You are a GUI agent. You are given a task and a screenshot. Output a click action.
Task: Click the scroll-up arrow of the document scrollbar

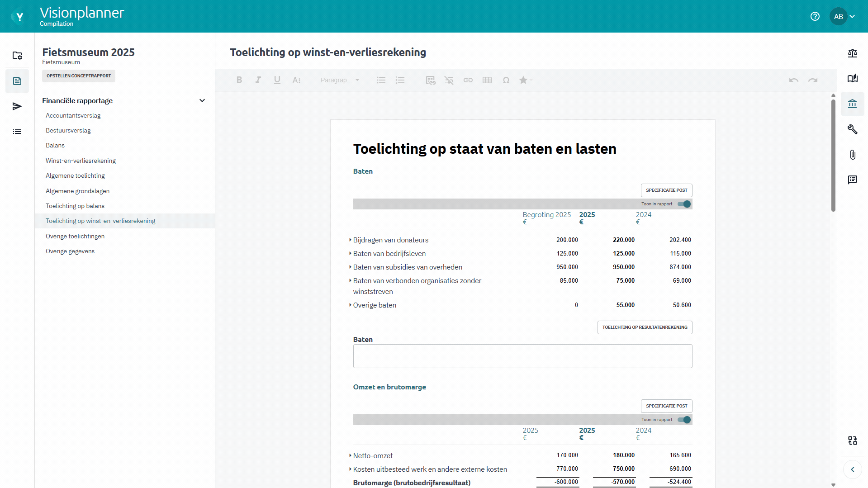click(x=833, y=95)
